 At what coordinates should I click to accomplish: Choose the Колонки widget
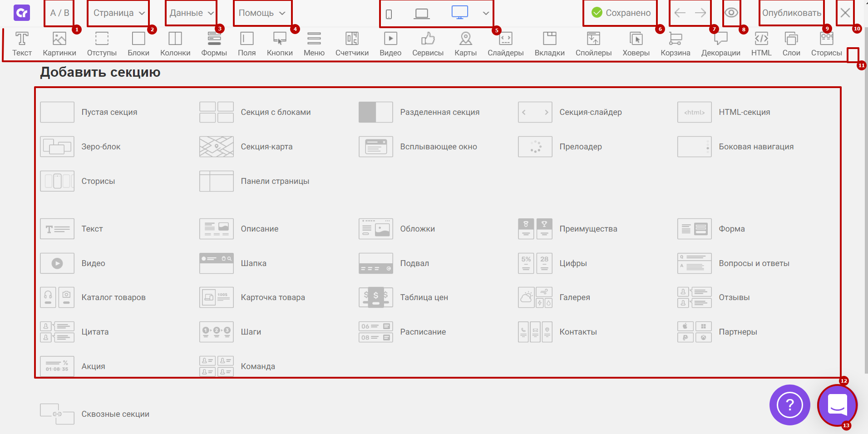[x=175, y=44]
